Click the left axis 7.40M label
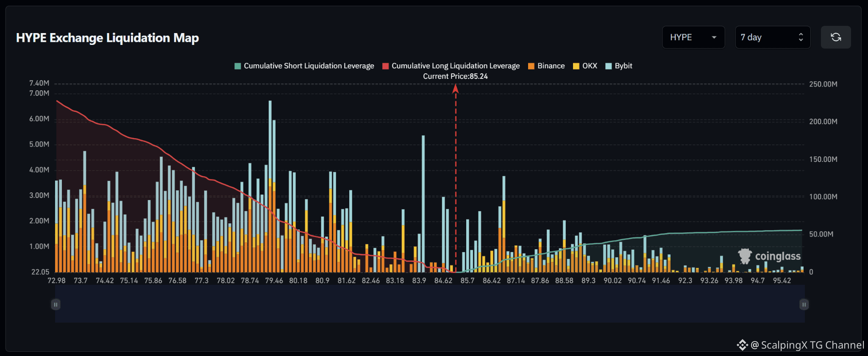The height and width of the screenshot is (356, 868). coord(39,83)
